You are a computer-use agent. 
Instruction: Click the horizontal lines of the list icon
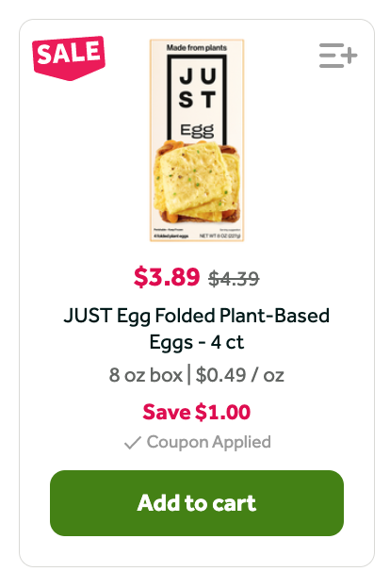coord(332,56)
